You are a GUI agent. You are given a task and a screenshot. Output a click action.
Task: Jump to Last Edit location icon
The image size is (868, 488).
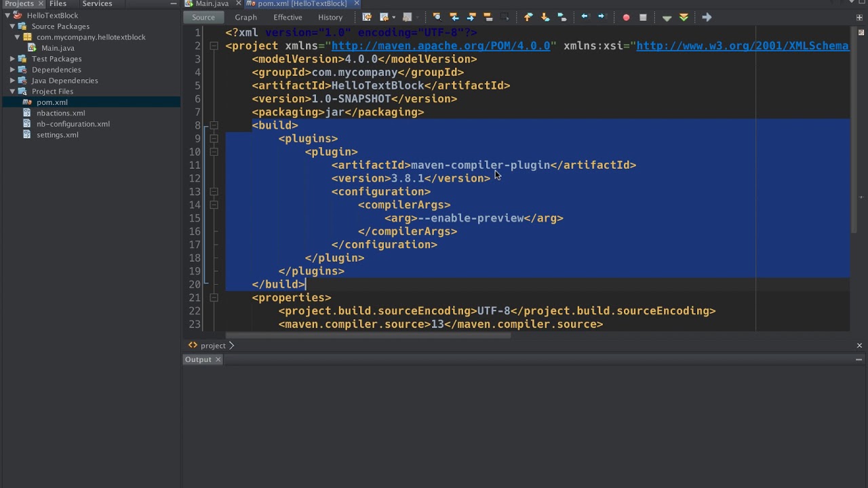367,17
